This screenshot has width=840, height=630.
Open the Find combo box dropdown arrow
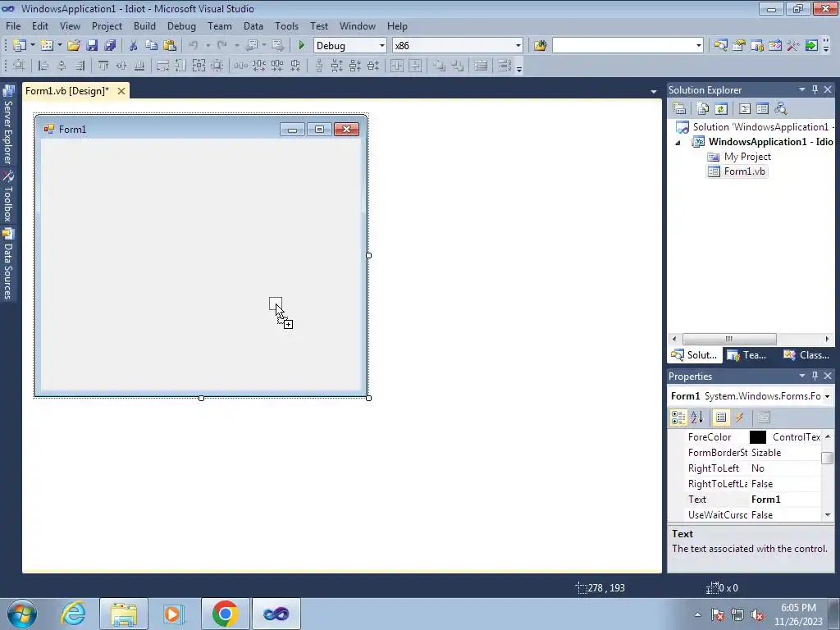(698, 46)
